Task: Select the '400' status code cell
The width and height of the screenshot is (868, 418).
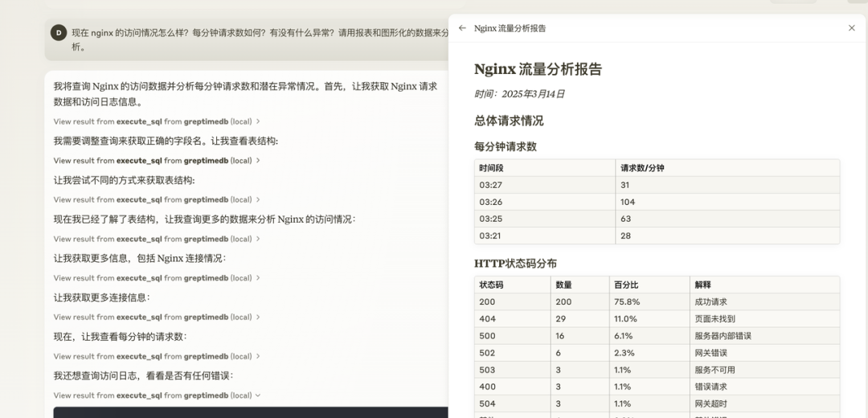Action: [513, 387]
